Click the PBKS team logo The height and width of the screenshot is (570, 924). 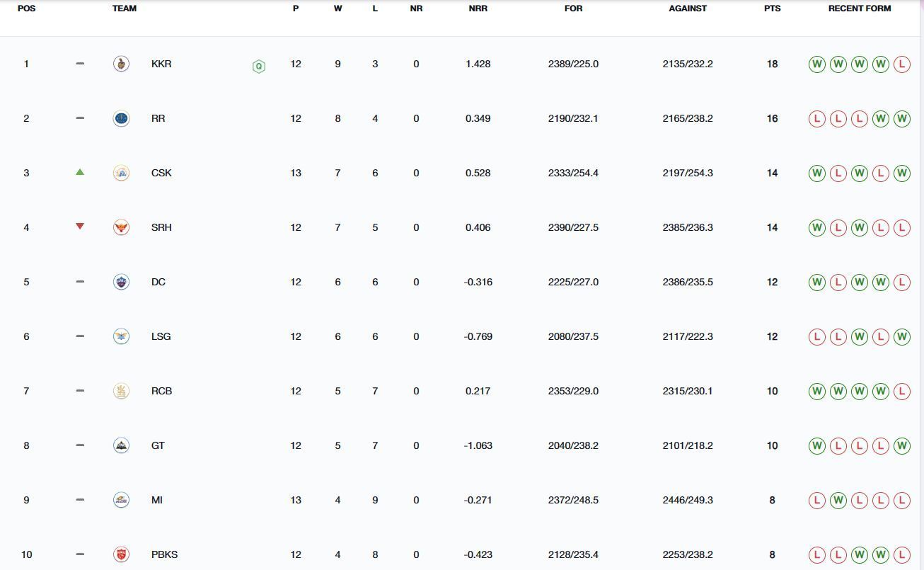121,554
